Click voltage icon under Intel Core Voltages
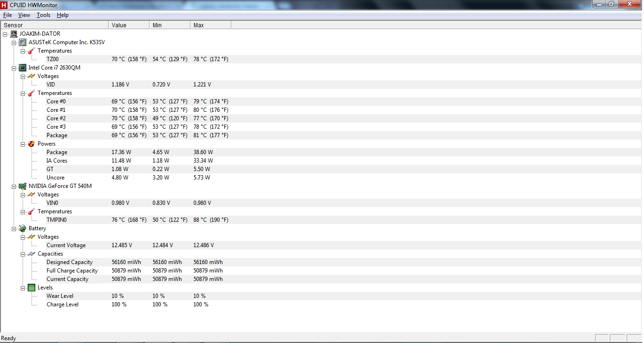This screenshot has width=644, height=343. [31, 76]
